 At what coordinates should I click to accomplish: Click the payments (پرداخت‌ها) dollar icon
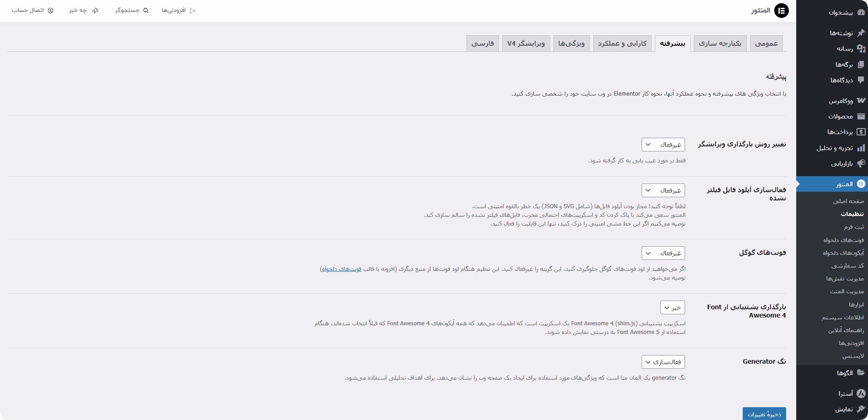(x=861, y=132)
